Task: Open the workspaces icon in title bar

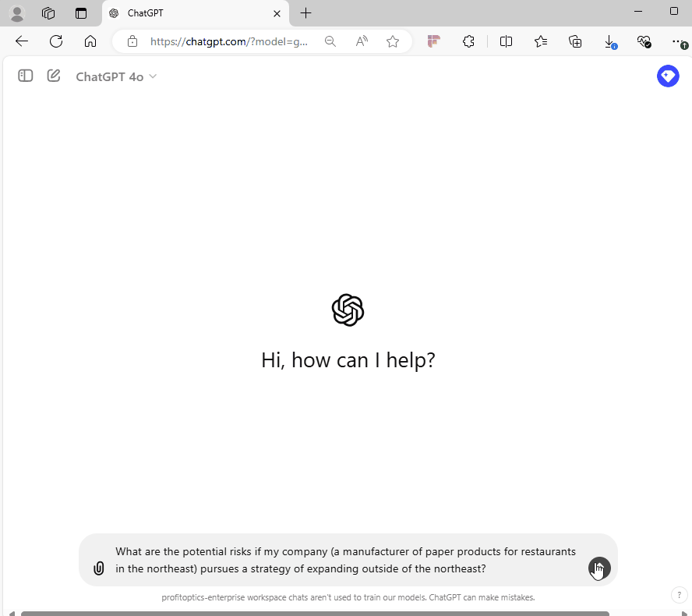Action: coord(48,13)
